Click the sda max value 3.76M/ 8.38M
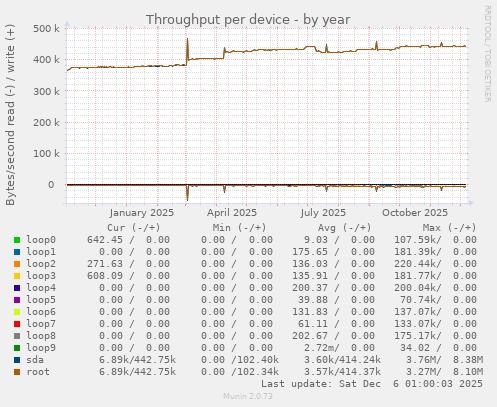This screenshot has width=497, height=407. tap(444, 360)
